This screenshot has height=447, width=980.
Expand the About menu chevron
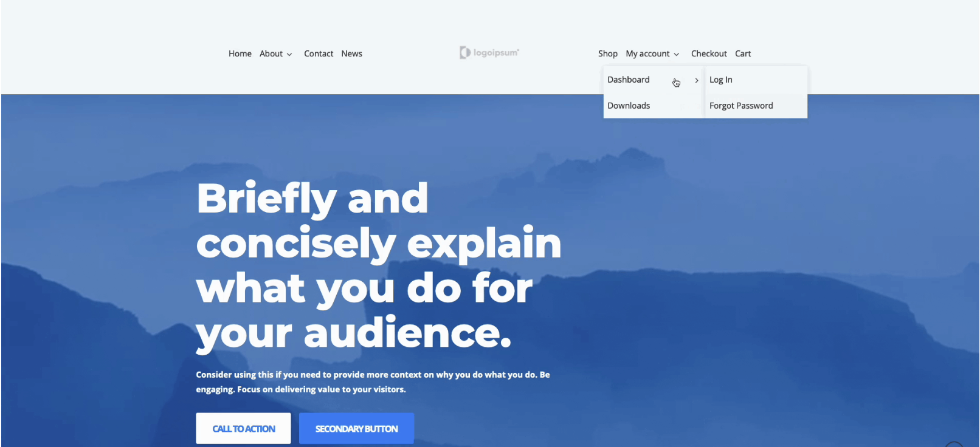coord(289,54)
